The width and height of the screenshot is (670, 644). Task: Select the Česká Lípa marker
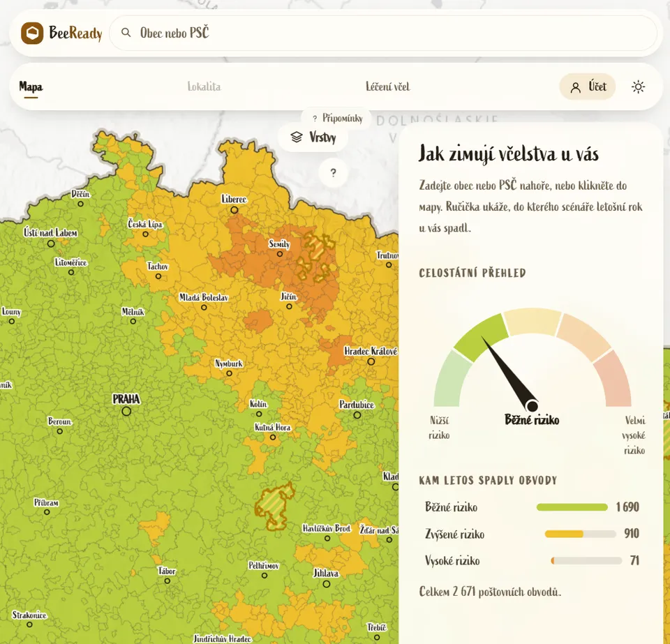[145, 234]
